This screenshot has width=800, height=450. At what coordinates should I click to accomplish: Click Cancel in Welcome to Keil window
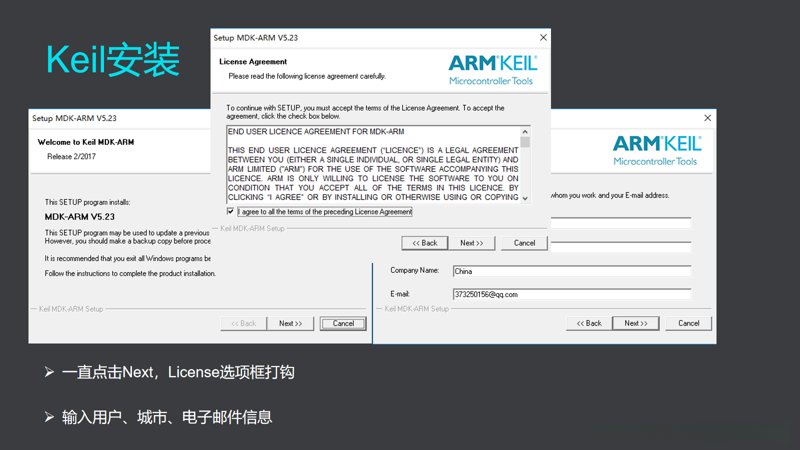tap(343, 323)
